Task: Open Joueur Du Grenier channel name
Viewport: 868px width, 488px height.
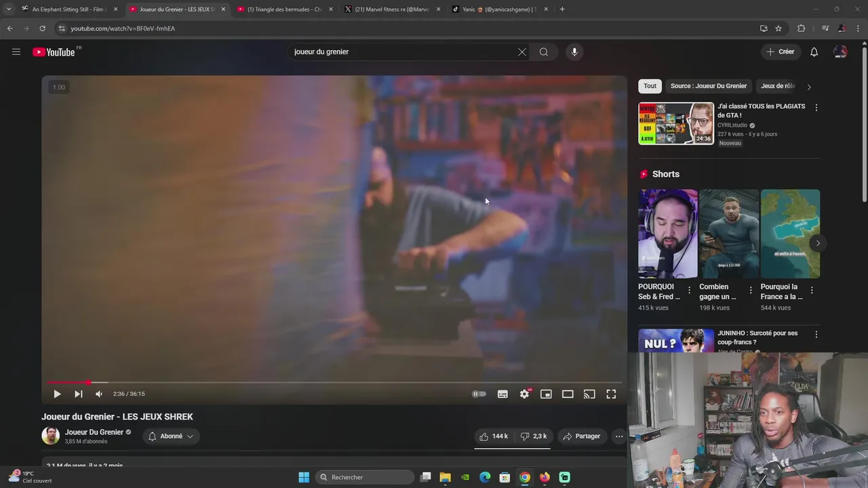Action: 94,432
